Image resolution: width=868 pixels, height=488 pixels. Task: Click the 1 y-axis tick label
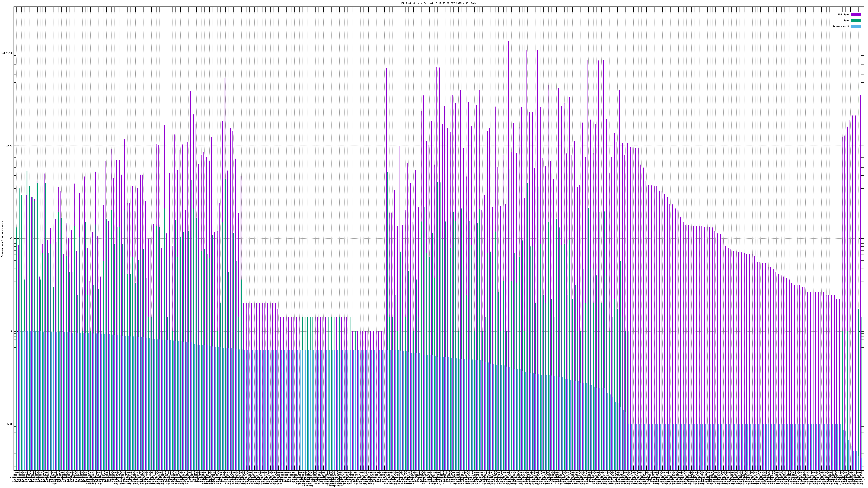click(x=11, y=331)
